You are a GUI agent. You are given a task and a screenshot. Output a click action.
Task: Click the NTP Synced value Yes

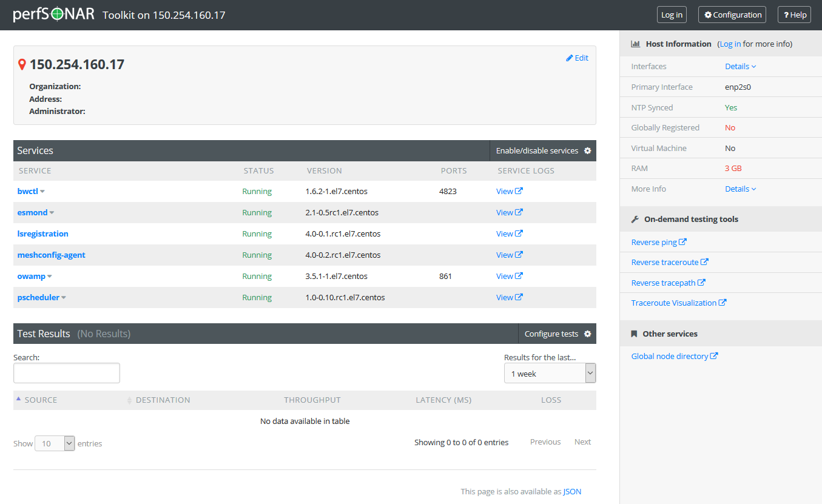(731, 107)
